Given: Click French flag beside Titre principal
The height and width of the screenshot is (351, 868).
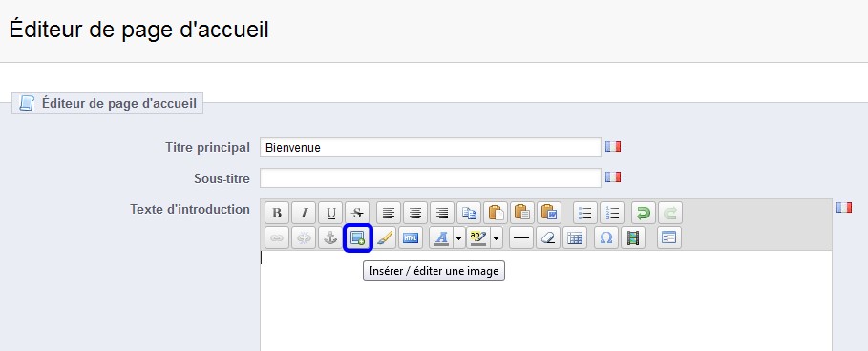Looking at the screenshot, I should coord(613,147).
